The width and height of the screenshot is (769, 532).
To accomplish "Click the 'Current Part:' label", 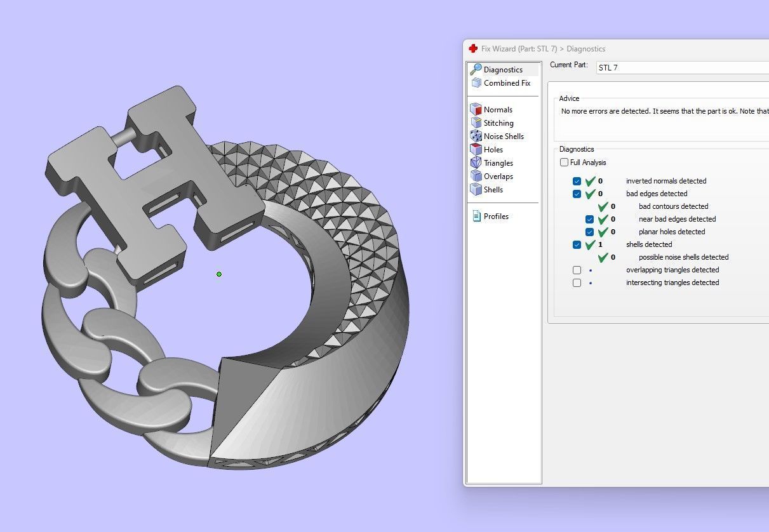I will pyautogui.click(x=569, y=65).
